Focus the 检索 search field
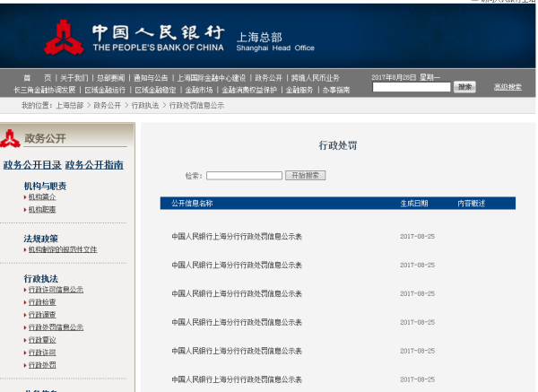The width and height of the screenshot is (538, 392). tap(244, 176)
